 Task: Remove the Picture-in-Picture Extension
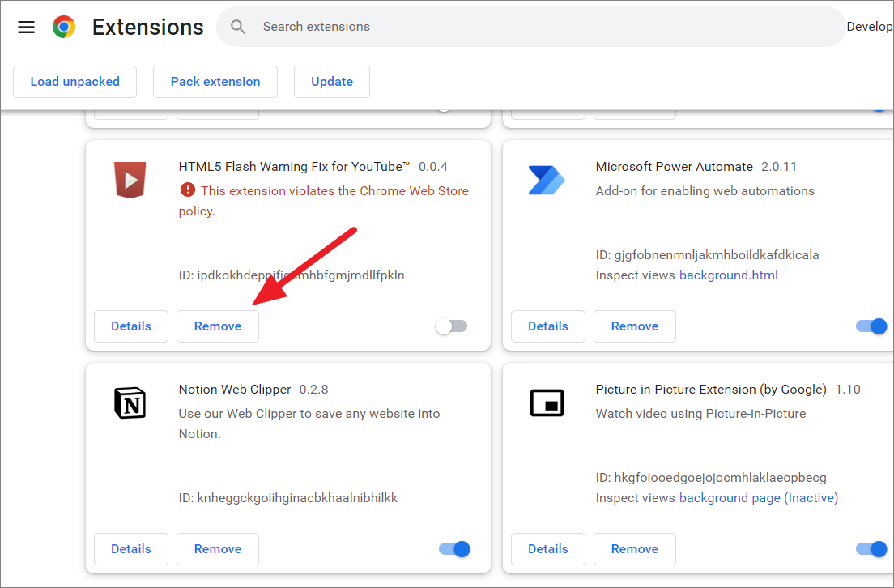click(635, 549)
